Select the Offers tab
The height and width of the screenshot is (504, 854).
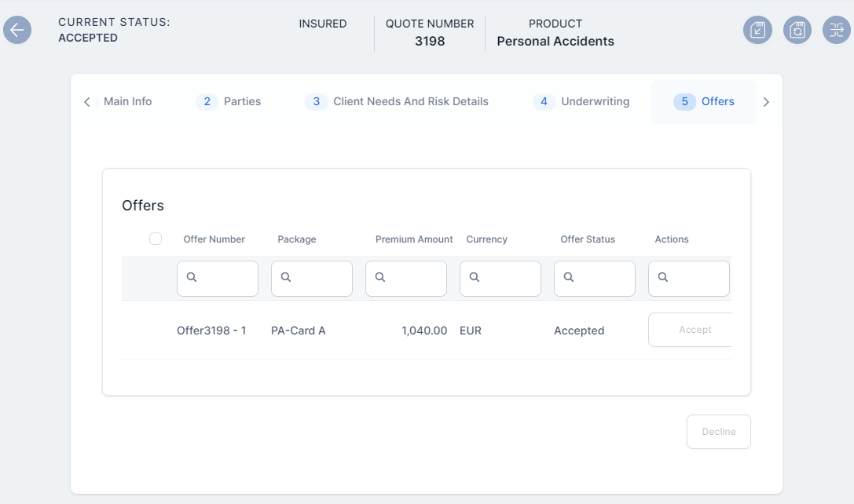[705, 102]
